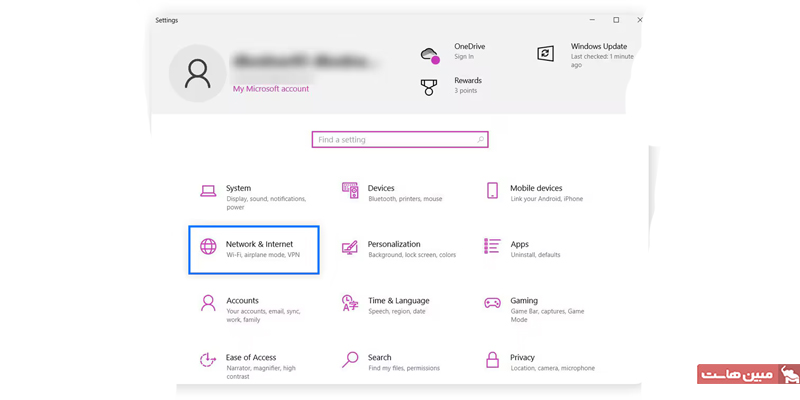Click the Rewards heading text

[x=468, y=81]
